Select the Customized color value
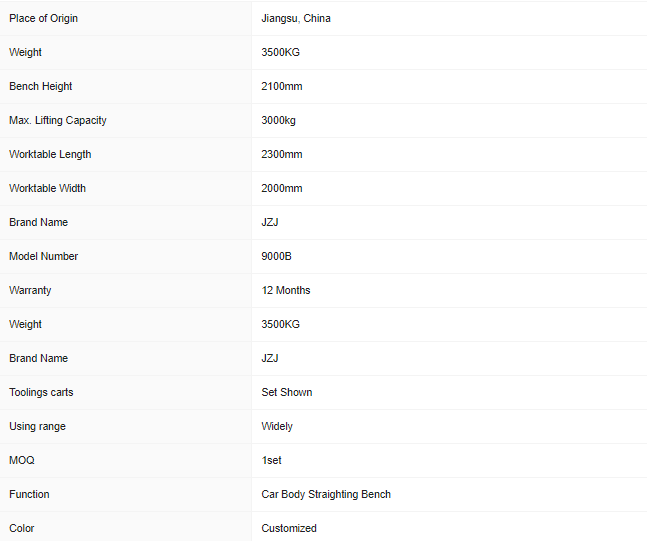Screen dimensions: 647x541 289,528
